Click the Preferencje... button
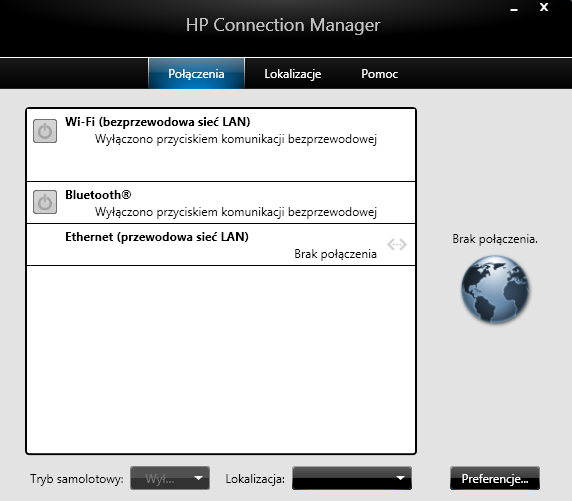The image size is (572, 501). [495, 478]
